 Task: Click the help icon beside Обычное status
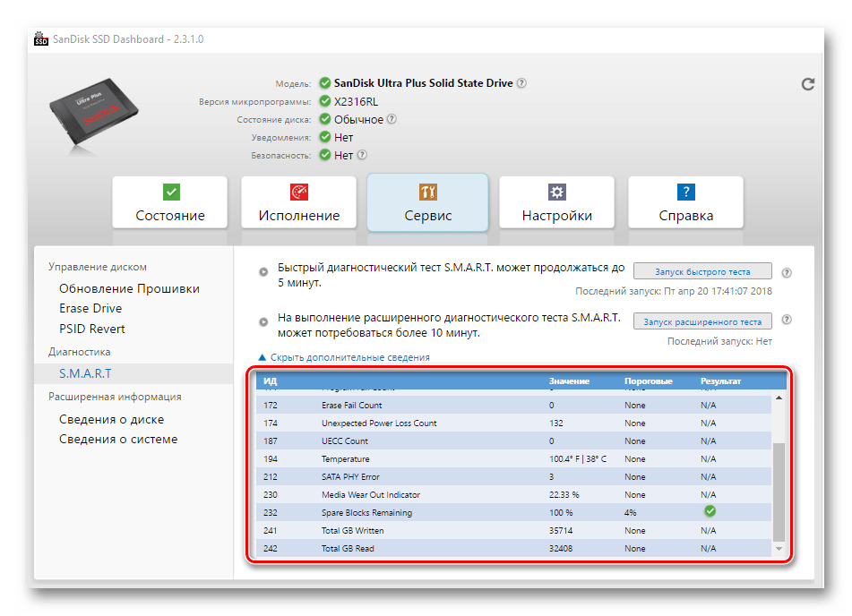tap(392, 119)
